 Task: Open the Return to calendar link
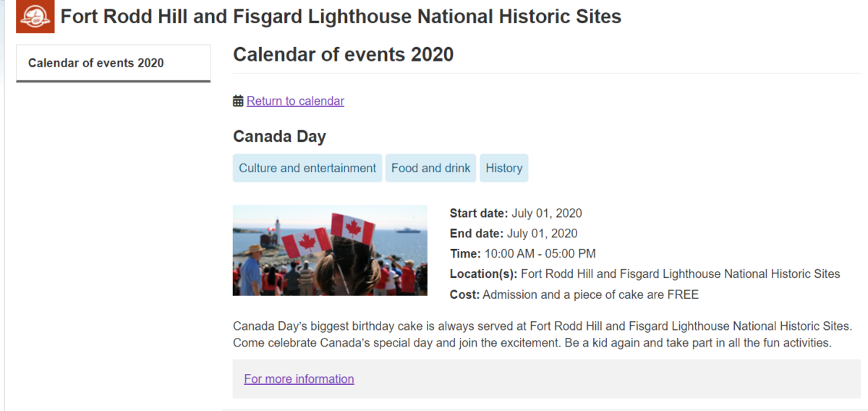point(295,101)
